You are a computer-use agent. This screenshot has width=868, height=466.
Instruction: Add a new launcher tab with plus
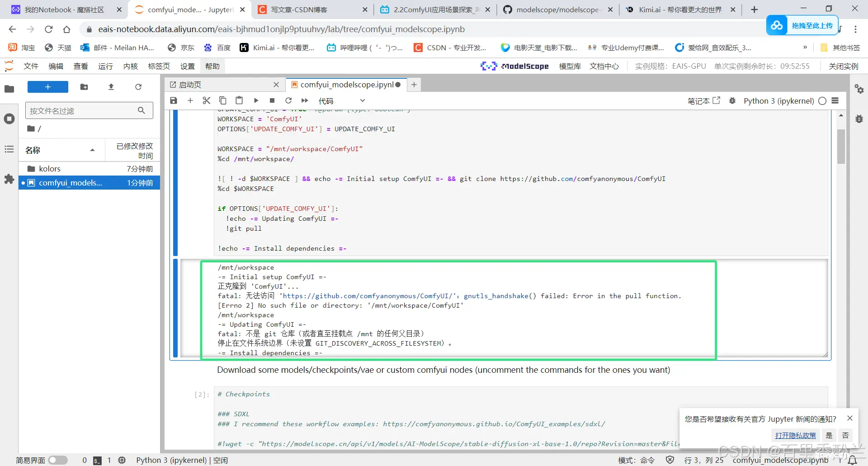click(x=414, y=85)
